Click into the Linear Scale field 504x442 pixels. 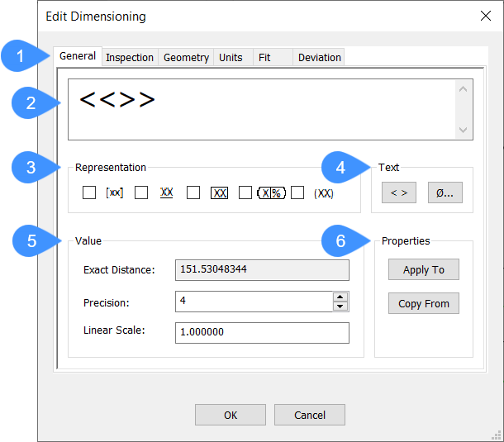[x=262, y=332]
